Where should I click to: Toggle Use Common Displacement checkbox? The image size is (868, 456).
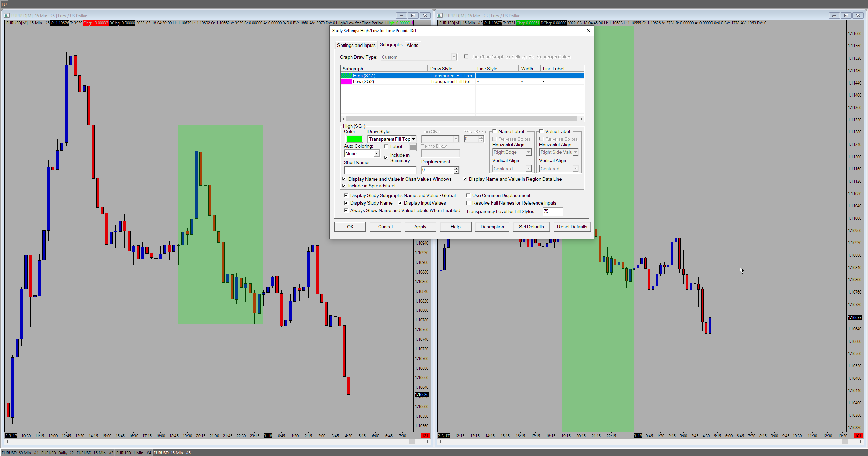[468, 195]
